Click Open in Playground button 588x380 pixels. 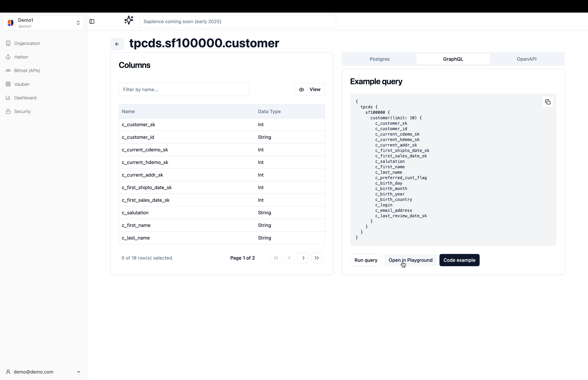coord(410,260)
